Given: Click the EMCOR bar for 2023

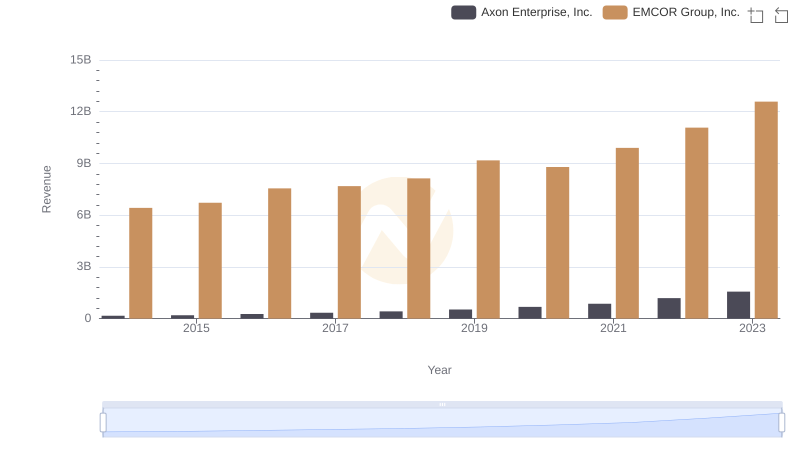Looking at the screenshot, I should tap(766, 210).
